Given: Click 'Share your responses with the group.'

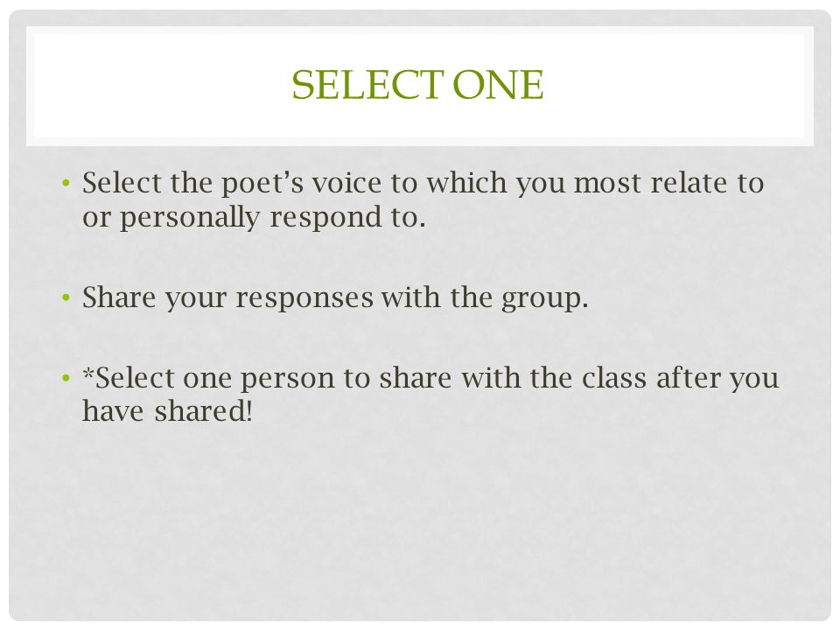Looking at the screenshot, I should pyautogui.click(x=335, y=297).
